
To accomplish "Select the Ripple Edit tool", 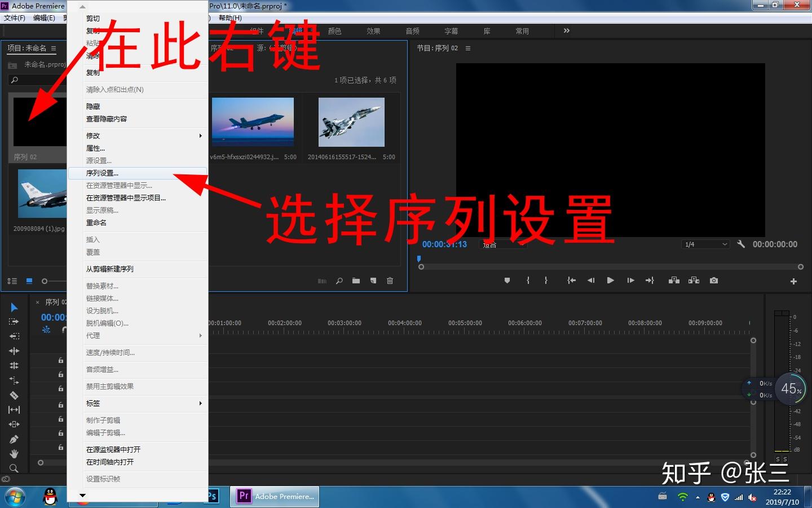I will [x=14, y=351].
